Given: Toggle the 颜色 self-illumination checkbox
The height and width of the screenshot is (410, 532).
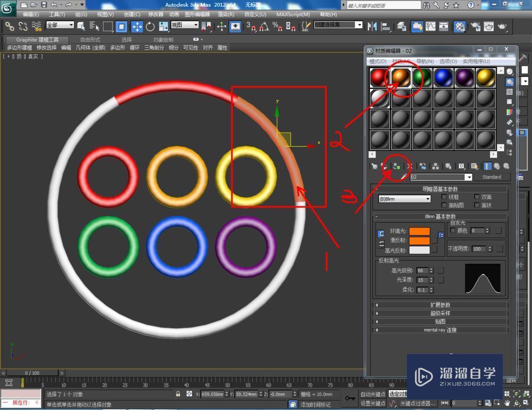Looking at the screenshot, I should (453, 230).
